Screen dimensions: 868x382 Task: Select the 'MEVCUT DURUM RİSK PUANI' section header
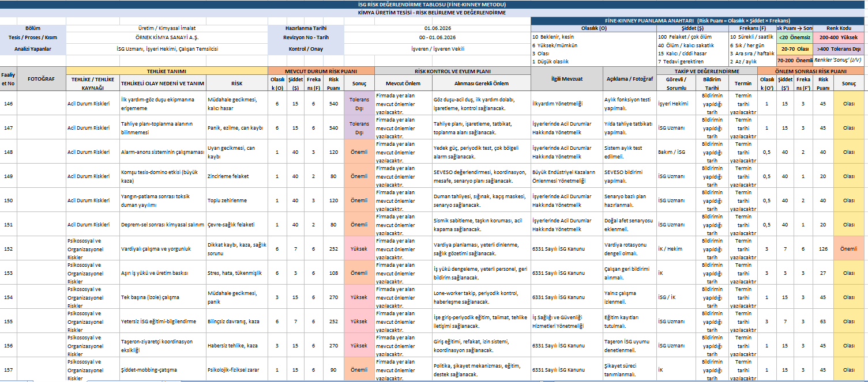[321, 71]
